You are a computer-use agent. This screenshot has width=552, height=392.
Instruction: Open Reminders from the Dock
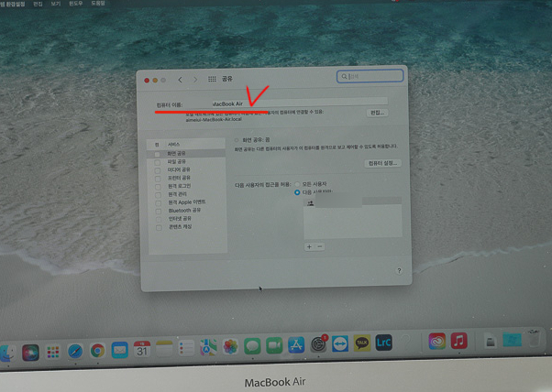point(186,348)
